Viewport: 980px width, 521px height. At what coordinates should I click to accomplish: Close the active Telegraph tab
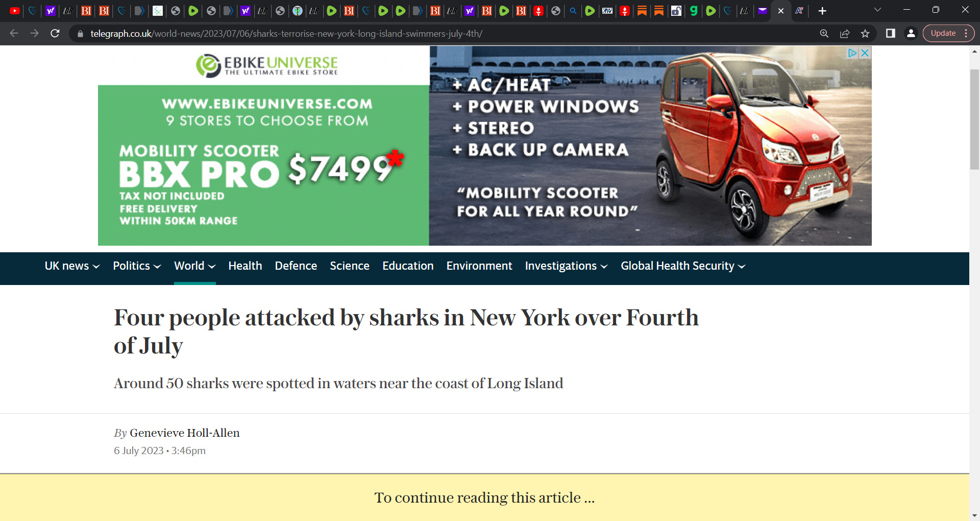(781, 11)
